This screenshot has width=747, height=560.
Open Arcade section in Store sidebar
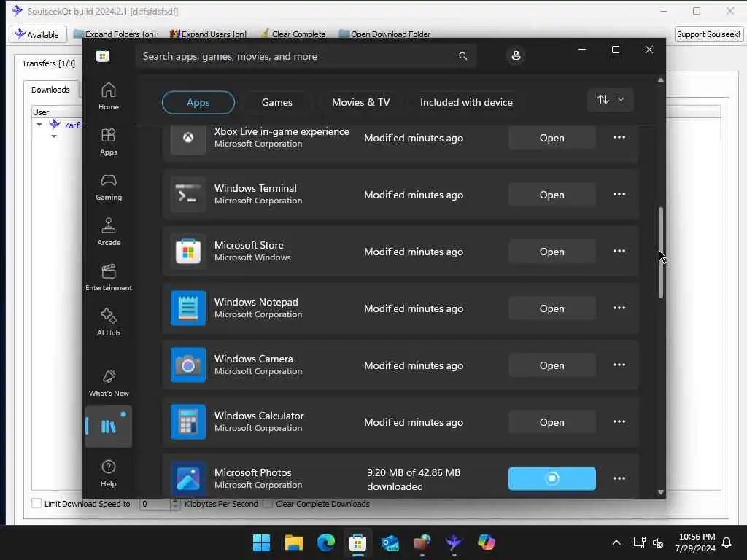[109, 233]
